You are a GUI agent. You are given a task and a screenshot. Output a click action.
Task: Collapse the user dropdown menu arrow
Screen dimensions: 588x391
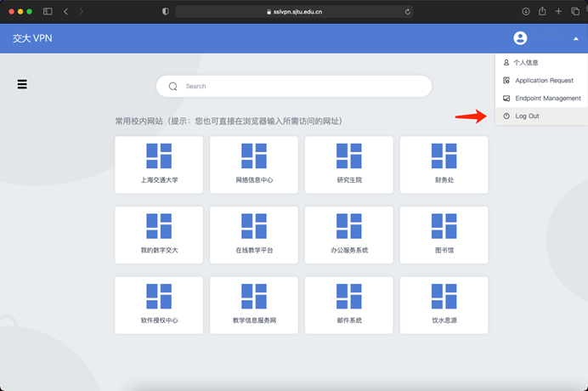pos(575,38)
